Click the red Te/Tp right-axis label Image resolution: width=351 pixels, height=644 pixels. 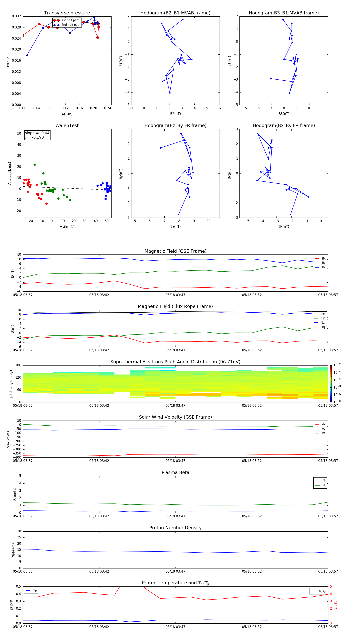[336, 605]
